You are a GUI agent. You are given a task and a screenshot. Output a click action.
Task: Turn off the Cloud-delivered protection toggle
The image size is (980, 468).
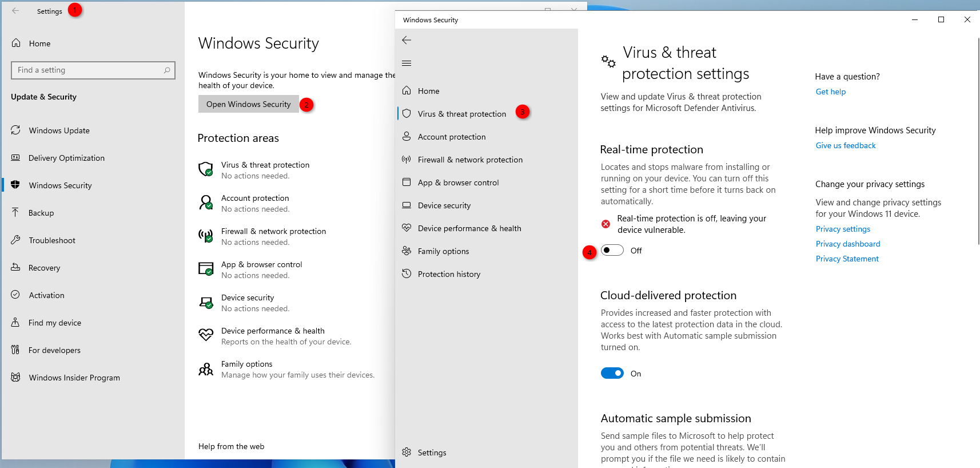[612, 374]
